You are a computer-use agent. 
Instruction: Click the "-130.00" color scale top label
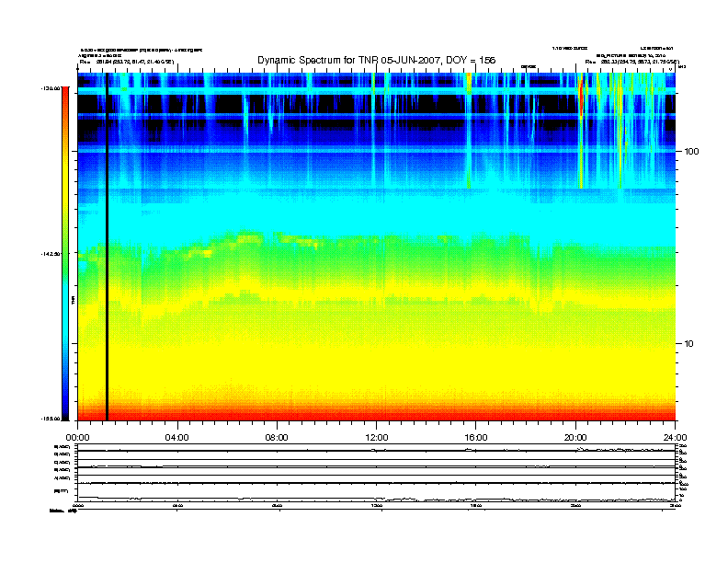click(x=51, y=87)
